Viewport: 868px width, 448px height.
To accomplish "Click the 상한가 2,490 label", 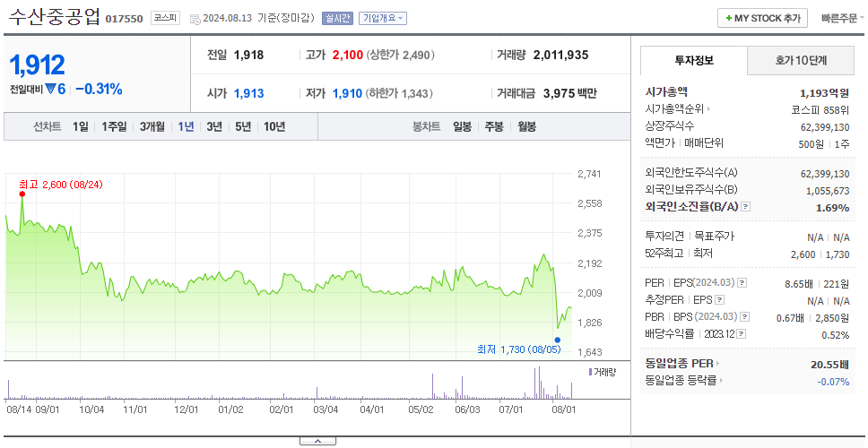I will 400,55.
